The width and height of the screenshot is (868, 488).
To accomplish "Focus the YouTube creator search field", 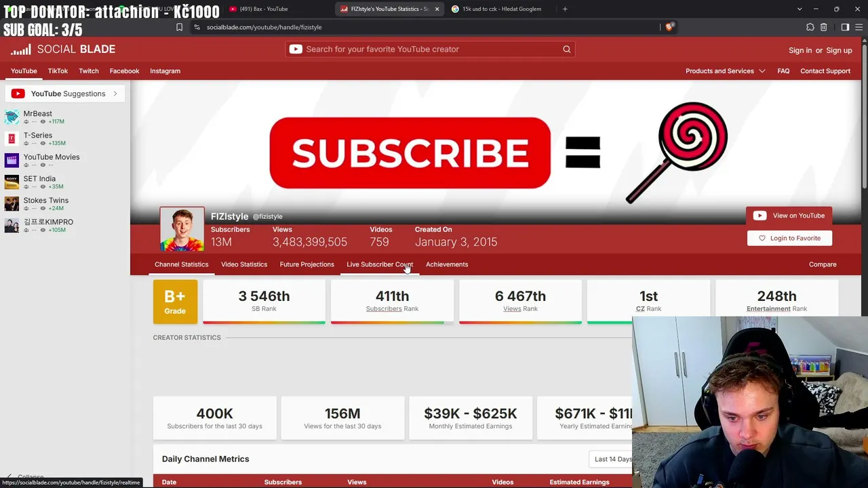I will 430,49.
